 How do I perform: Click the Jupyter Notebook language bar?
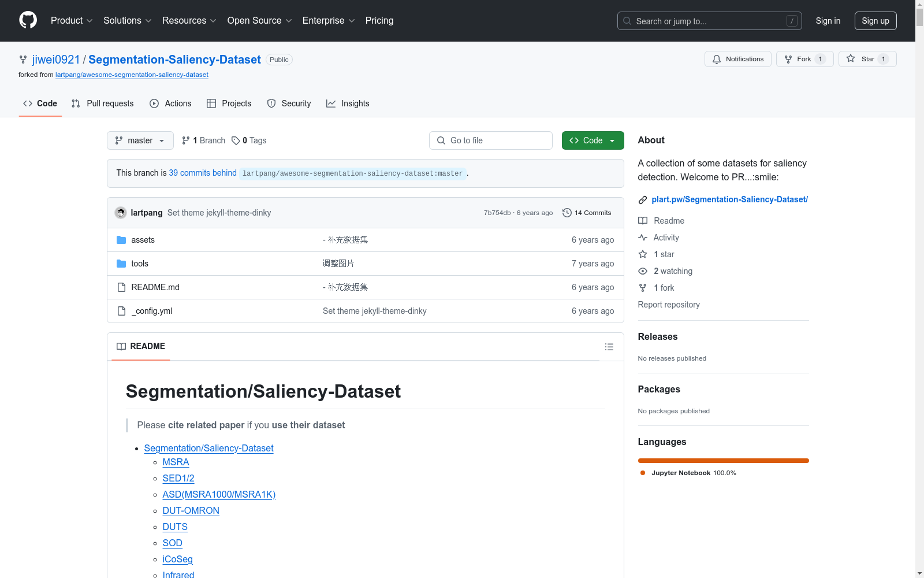(x=724, y=461)
